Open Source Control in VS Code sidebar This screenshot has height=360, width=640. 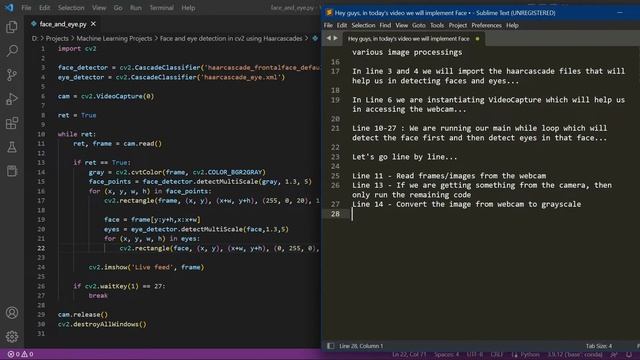(x=12, y=75)
